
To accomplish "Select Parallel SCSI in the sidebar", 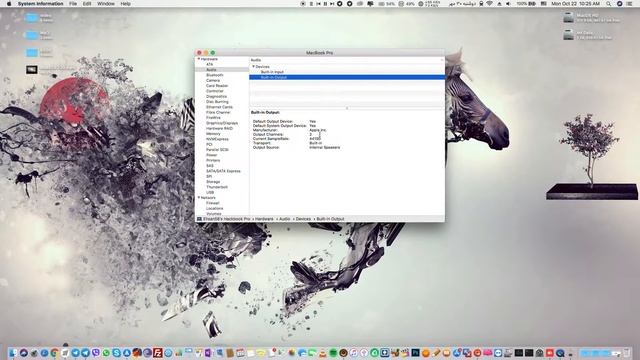I will 217,149.
